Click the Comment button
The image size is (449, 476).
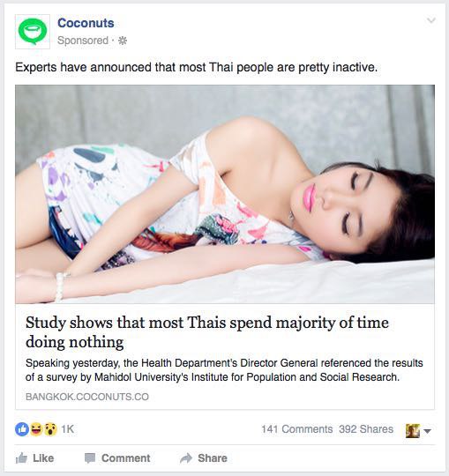(x=117, y=458)
